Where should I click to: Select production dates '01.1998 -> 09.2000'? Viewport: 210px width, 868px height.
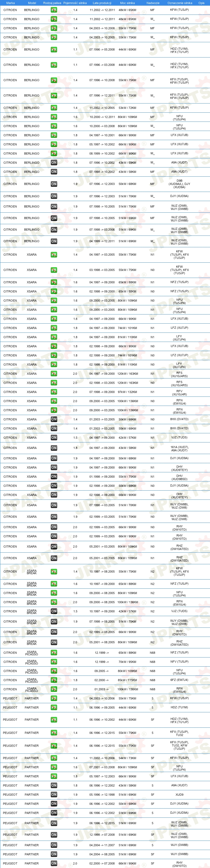102,476
